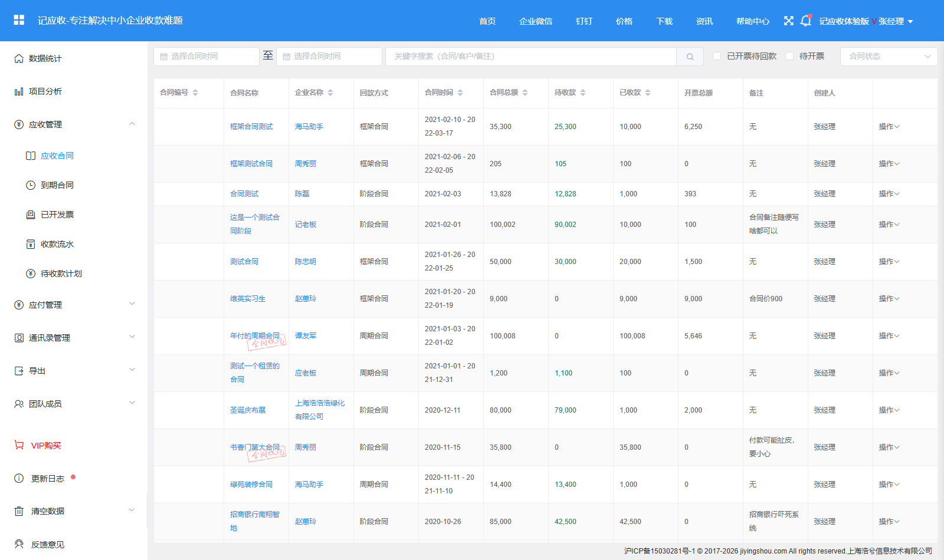Go to 首页 in top nav
The image size is (944, 560).
(487, 21)
